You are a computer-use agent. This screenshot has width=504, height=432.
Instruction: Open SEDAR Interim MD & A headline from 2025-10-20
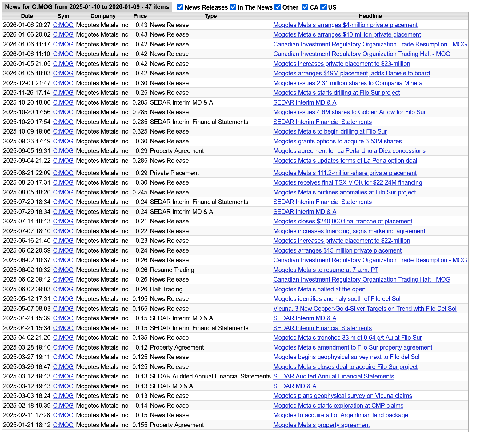[x=305, y=102]
